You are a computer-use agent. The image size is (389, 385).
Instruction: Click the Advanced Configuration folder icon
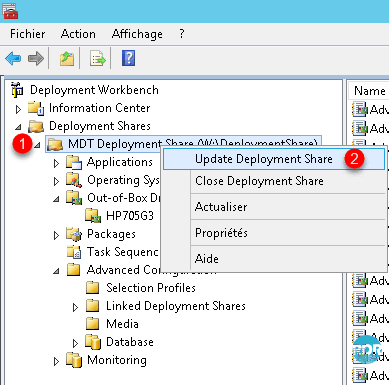click(74, 270)
